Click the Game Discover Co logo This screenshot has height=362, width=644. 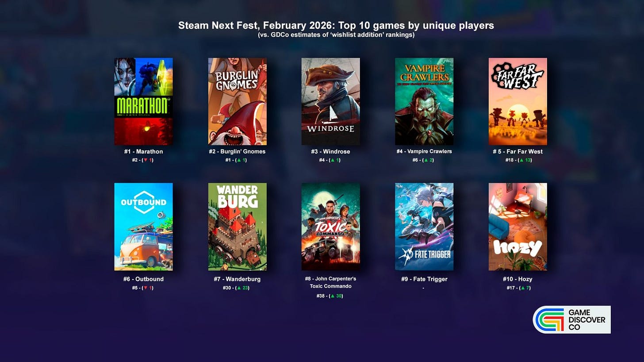click(x=572, y=320)
